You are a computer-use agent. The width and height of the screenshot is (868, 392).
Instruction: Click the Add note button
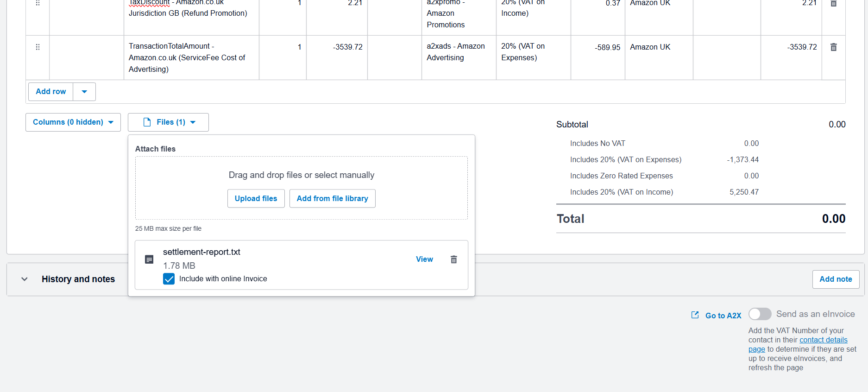tap(836, 279)
